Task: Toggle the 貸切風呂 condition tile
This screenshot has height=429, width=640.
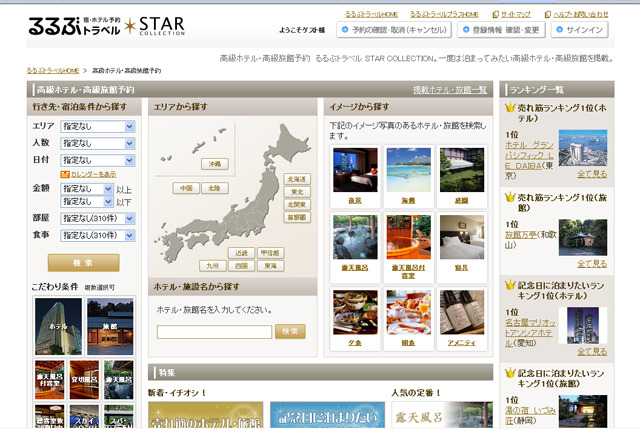Action: (x=84, y=380)
